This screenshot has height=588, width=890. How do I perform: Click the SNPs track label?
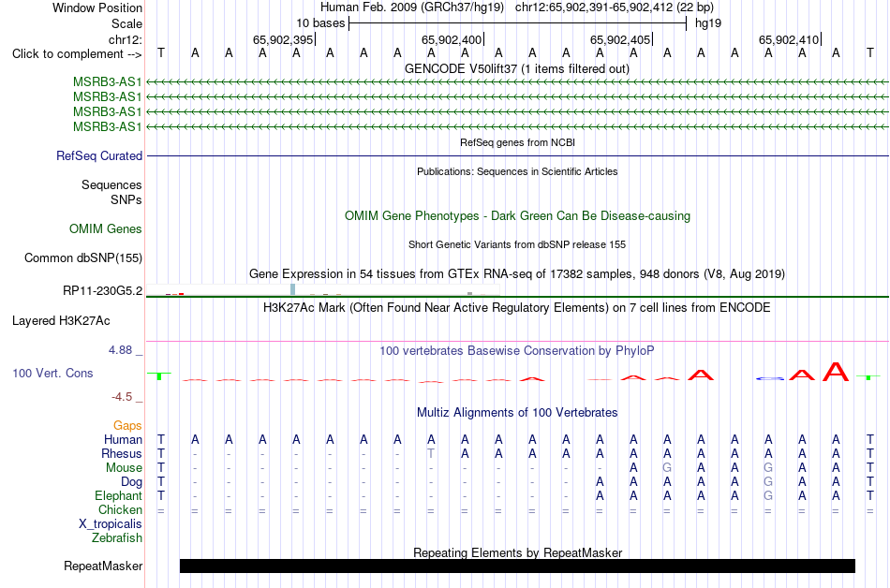pos(126,199)
